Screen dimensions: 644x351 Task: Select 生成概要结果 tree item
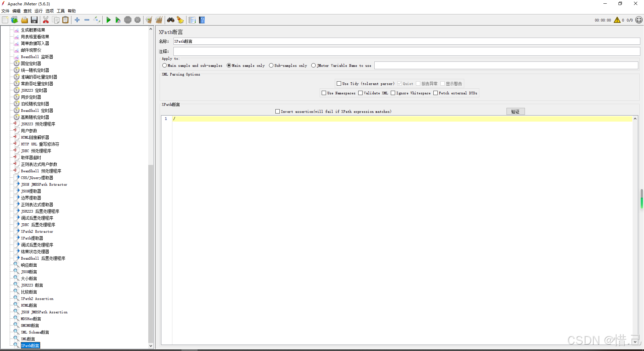(33, 30)
